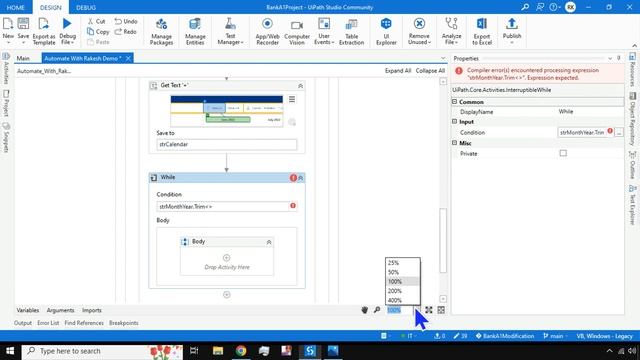Click Fit to Screen icon

[x=429, y=310]
